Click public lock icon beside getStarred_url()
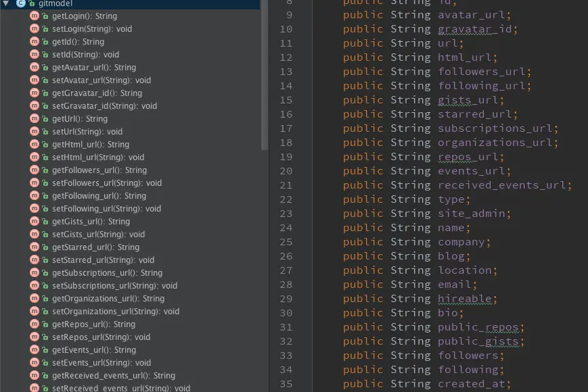Screen dimensions: 588x392 (45, 247)
